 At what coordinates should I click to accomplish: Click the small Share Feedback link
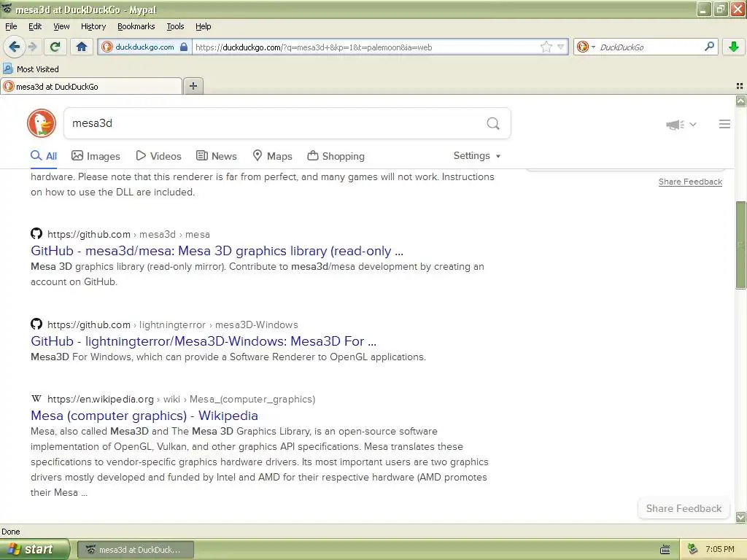tap(690, 182)
